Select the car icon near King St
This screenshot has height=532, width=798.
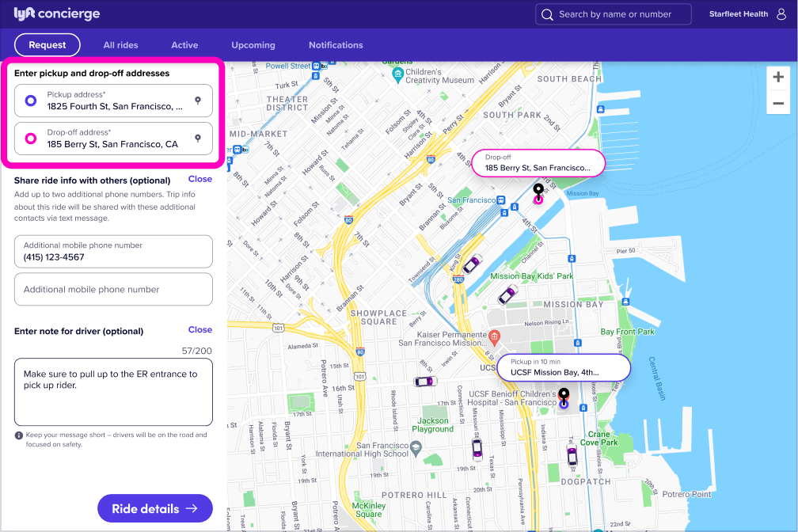tap(472, 264)
